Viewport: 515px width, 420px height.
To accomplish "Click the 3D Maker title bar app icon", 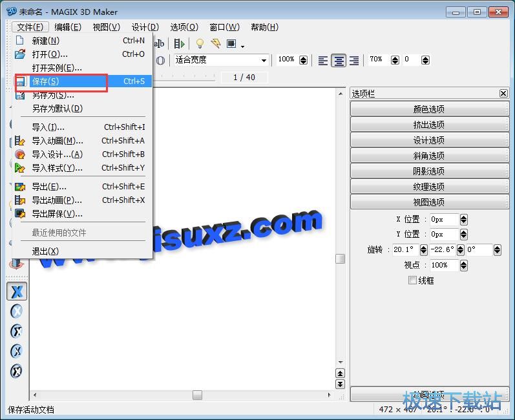I will pyautogui.click(x=12, y=12).
